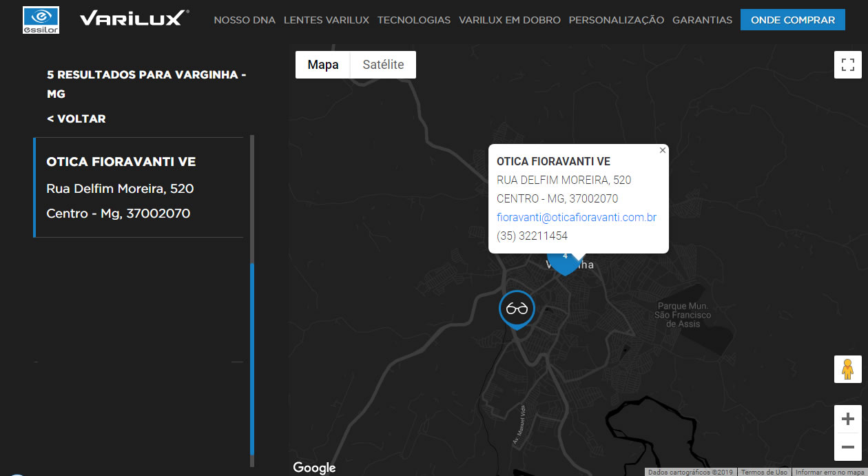Zoom out on the map
868x476 pixels.
[848, 447]
